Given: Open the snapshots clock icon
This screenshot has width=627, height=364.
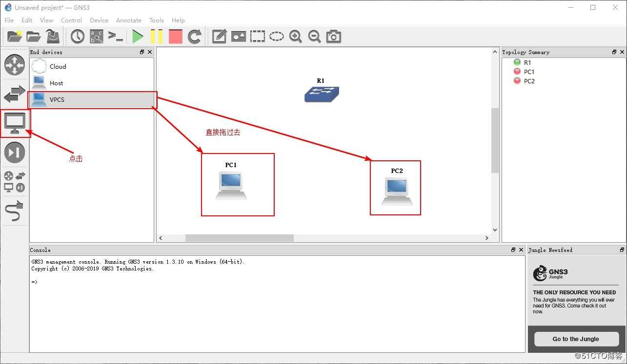Looking at the screenshot, I should point(78,36).
